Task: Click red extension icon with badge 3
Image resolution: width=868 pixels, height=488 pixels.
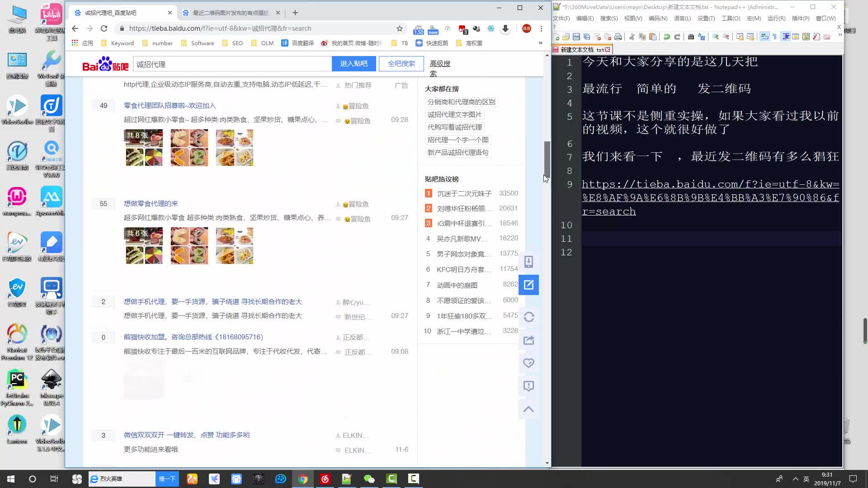Action: tap(462, 29)
